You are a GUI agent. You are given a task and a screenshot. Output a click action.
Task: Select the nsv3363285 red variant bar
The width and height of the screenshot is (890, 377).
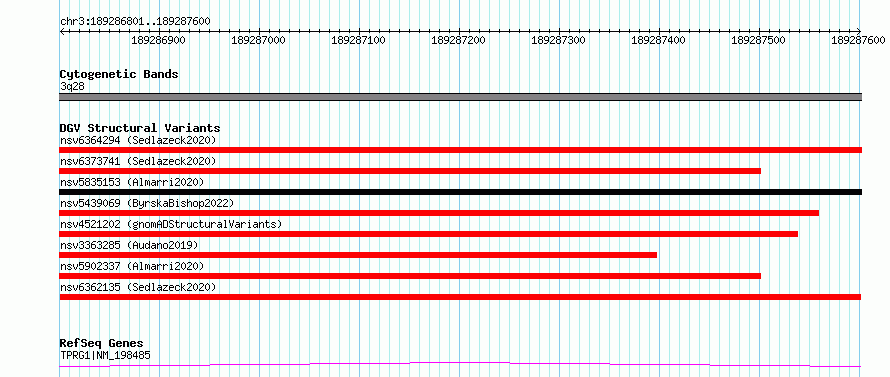(x=358, y=255)
